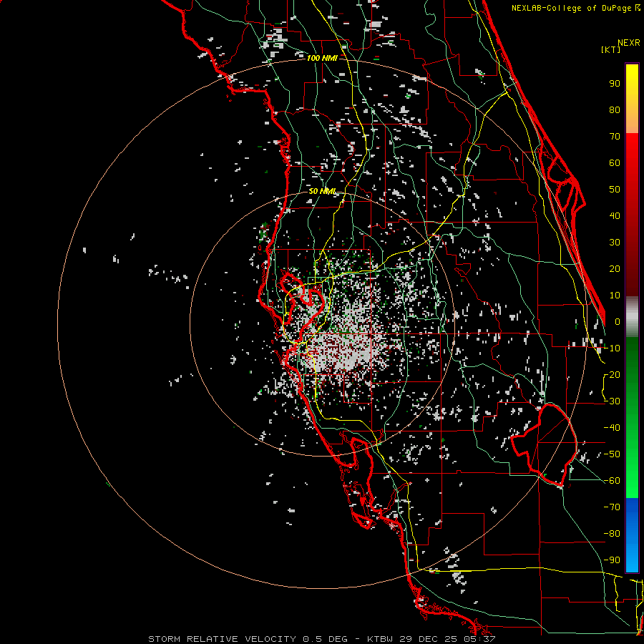644x644 pixels.
Task: Click the -70 value on the velocity scale
Action: point(612,507)
